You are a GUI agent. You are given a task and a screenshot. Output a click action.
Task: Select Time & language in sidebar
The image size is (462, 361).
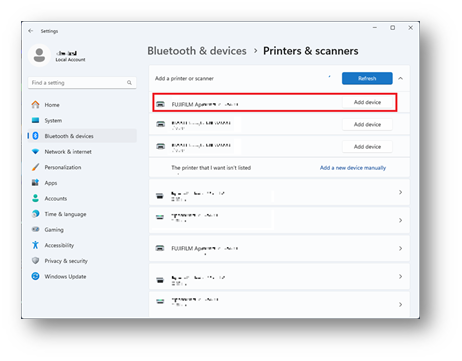65,214
